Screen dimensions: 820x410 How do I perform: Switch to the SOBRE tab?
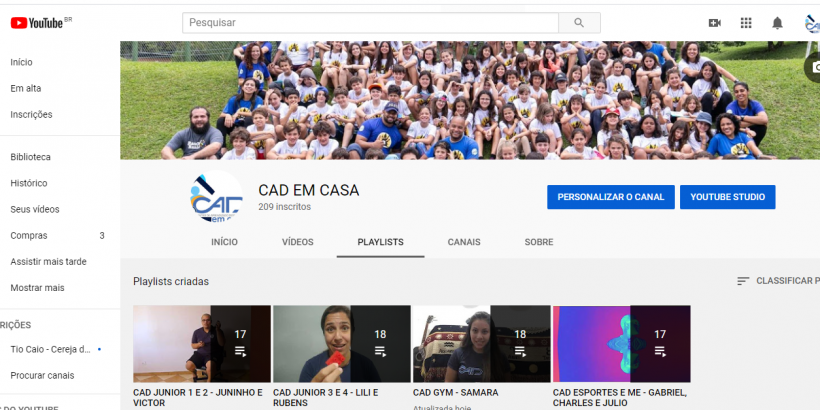[538, 242]
